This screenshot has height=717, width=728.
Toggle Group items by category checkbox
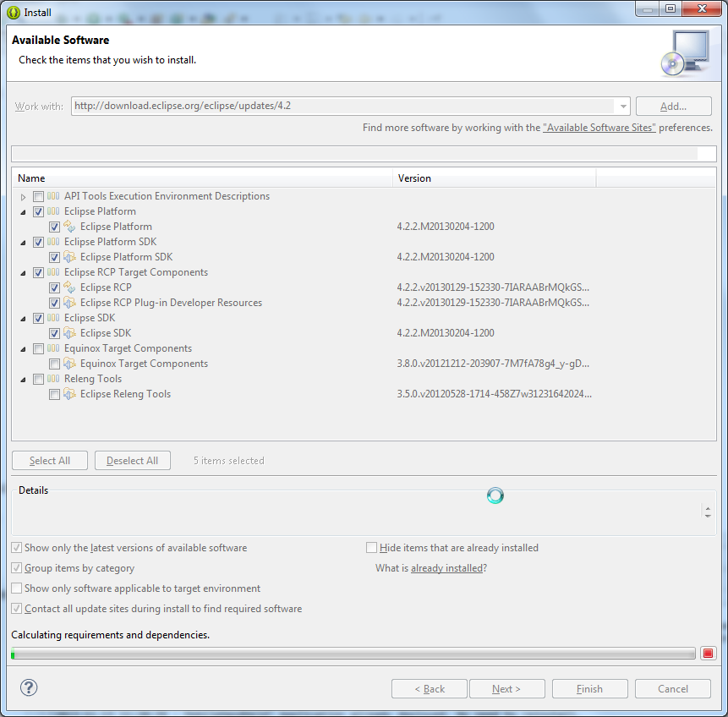17,567
